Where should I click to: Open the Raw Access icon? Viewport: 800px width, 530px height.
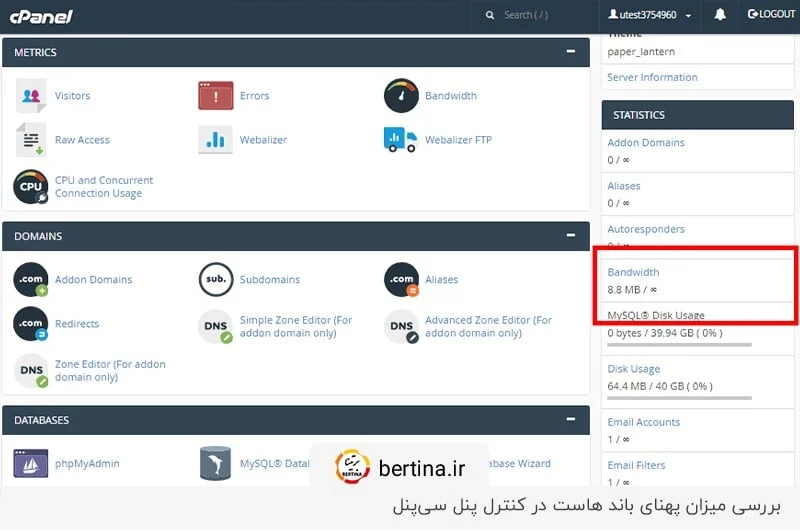[x=31, y=140]
